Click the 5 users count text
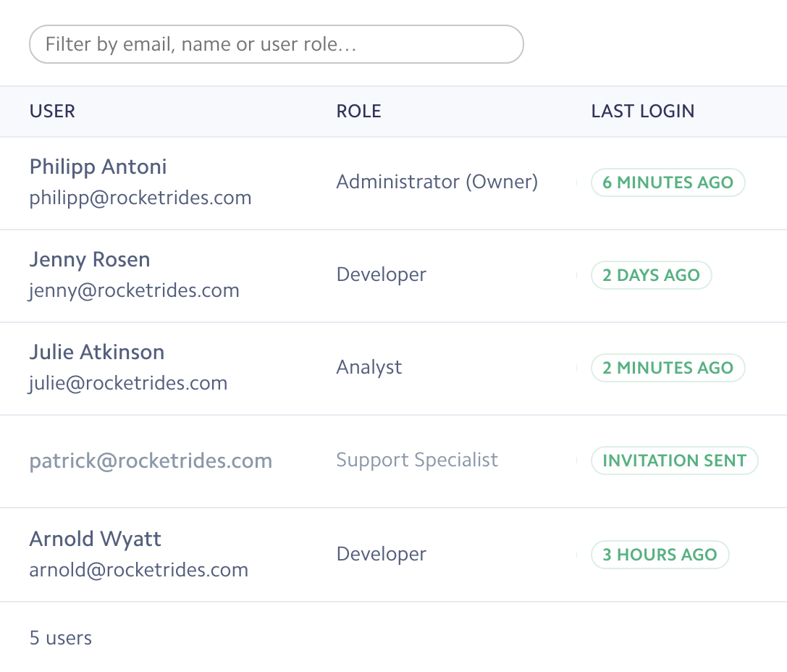This screenshot has width=787, height=672. coord(61,639)
